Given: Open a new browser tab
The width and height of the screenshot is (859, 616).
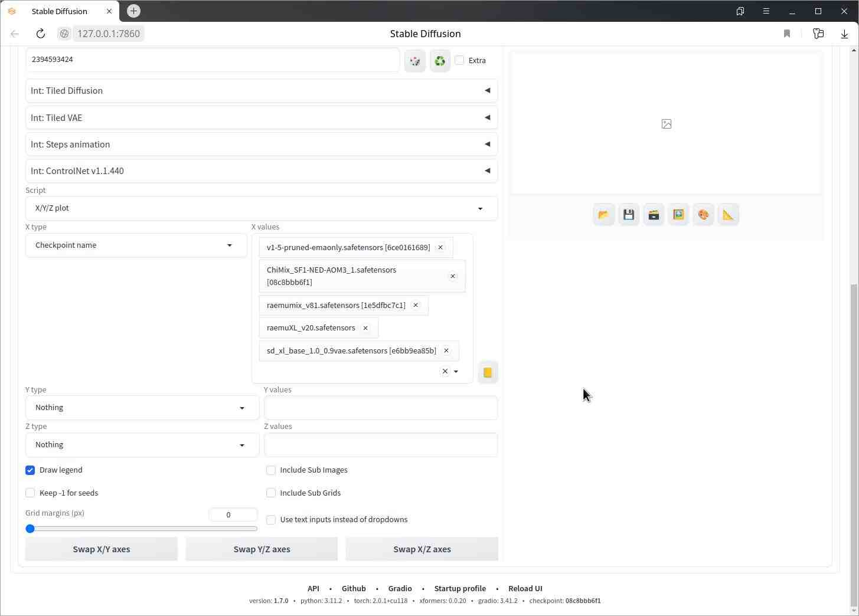Looking at the screenshot, I should click(134, 11).
